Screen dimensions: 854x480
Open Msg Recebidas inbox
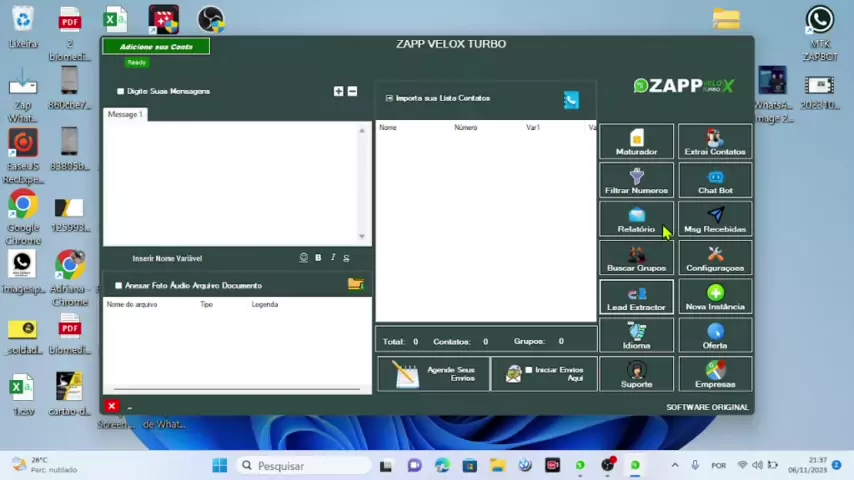tap(714, 220)
